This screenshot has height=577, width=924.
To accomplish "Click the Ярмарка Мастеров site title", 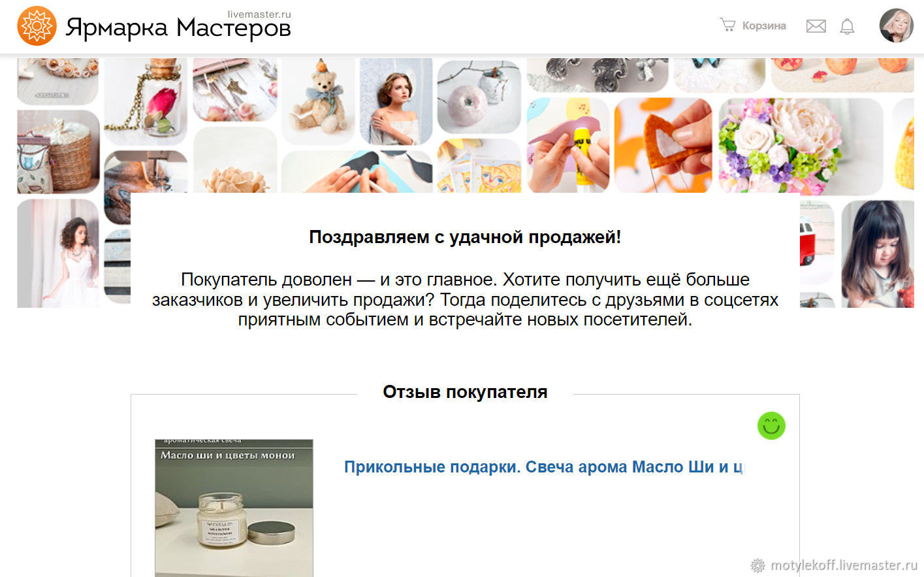I will [x=178, y=28].
